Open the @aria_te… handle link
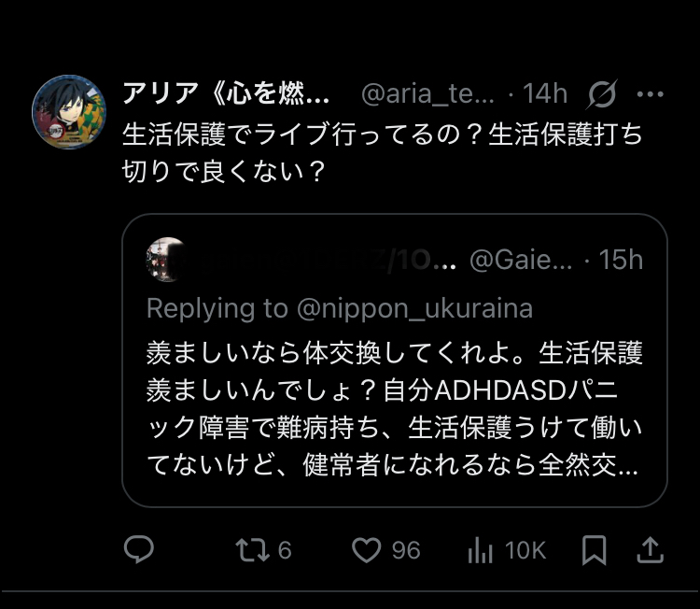 click(427, 94)
